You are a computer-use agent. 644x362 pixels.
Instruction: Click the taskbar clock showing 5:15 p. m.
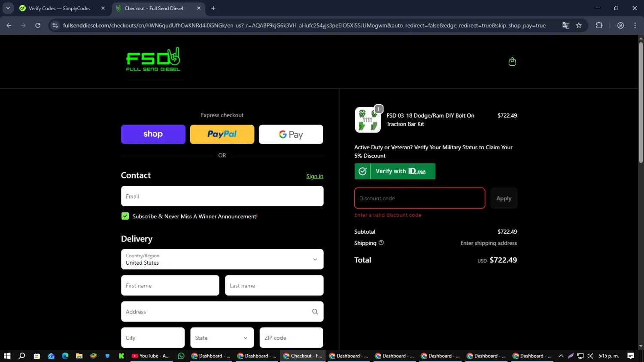click(609, 356)
